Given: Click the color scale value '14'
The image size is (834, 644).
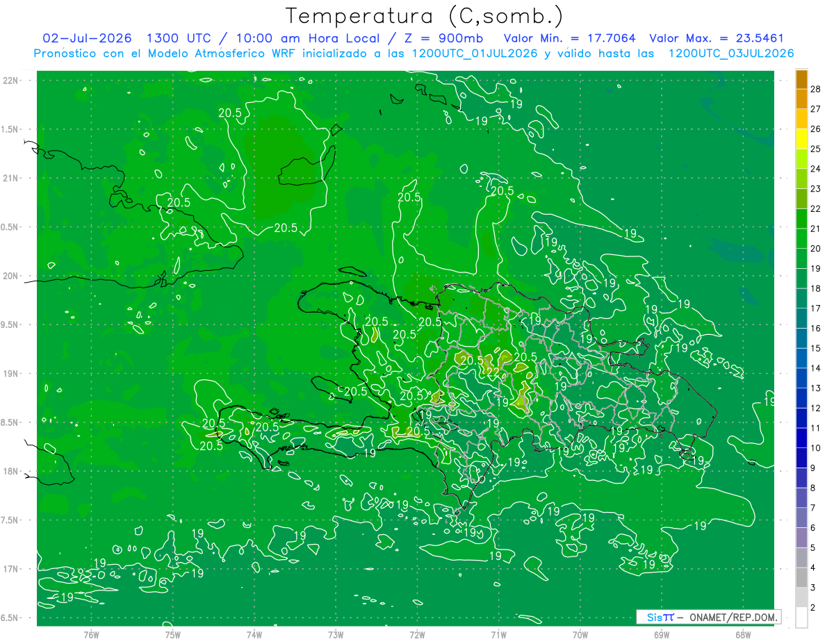Looking at the screenshot, I should [x=816, y=368].
